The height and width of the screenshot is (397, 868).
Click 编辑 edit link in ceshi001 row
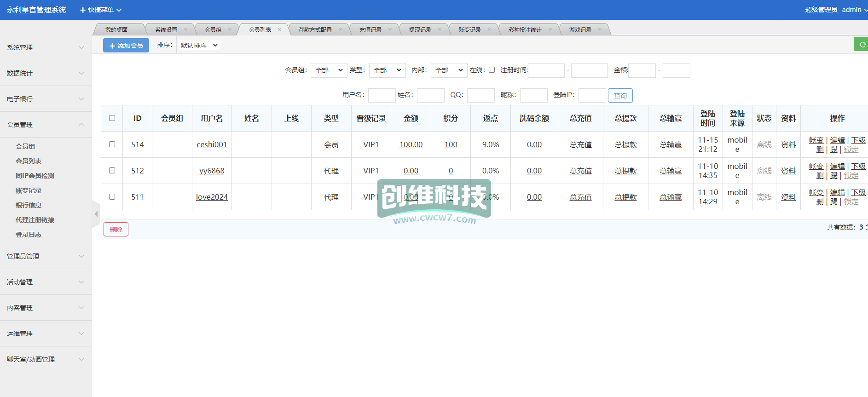click(x=838, y=140)
